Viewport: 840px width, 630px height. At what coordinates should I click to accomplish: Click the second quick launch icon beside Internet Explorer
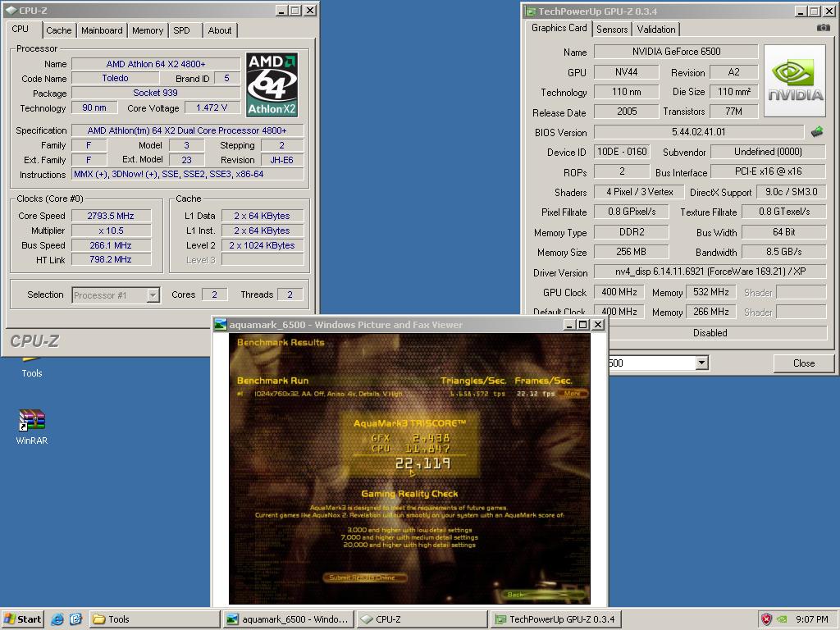point(76,619)
